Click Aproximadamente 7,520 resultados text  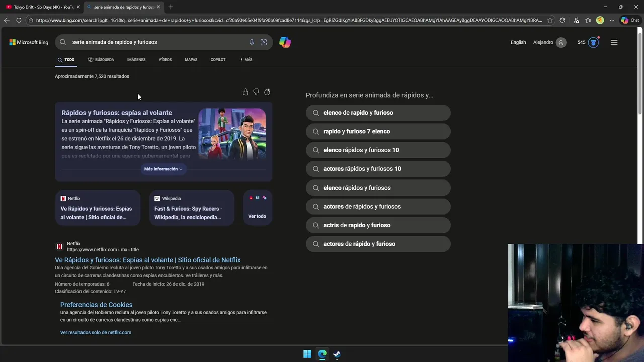tap(92, 76)
